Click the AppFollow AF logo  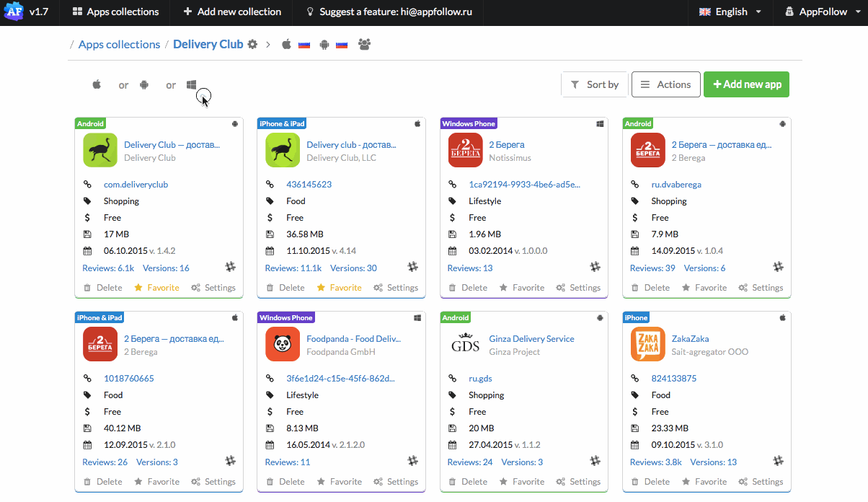(14, 12)
